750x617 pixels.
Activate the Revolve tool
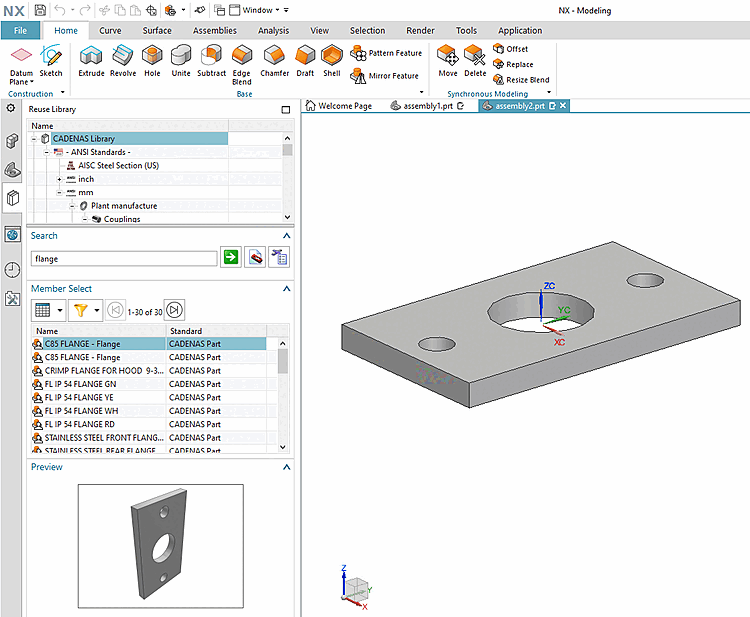coord(123,61)
